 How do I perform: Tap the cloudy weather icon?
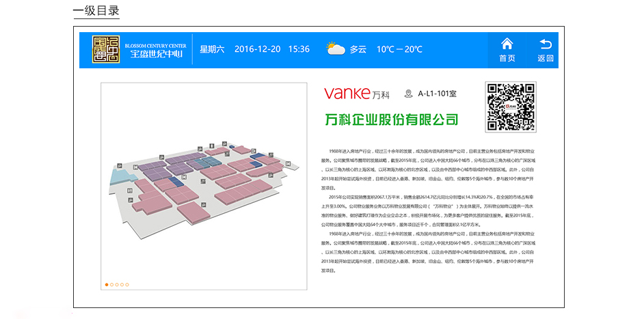point(335,49)
